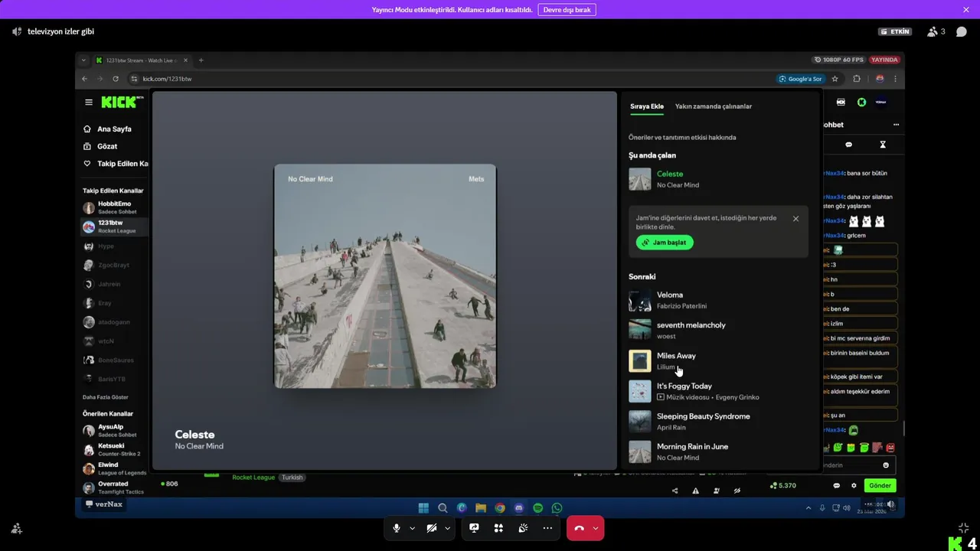Click the browser back arrow
Viewport: 980px width, 551px height.
click(85, 79)
